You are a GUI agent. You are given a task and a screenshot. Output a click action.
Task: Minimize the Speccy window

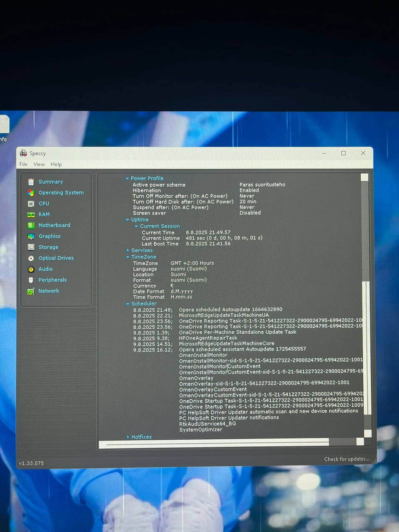[x=324, y=153]
